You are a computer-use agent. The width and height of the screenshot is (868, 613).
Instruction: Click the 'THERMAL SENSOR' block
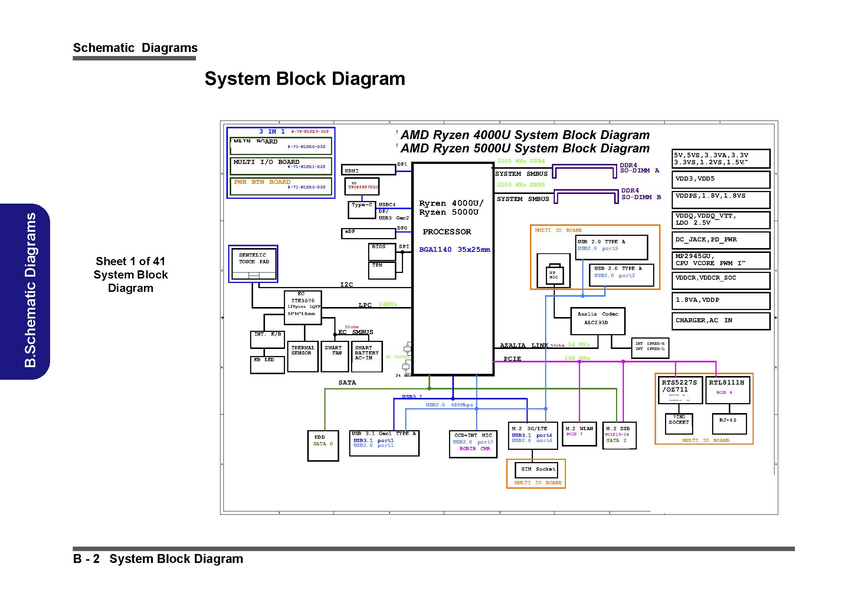tap(303, 356)
